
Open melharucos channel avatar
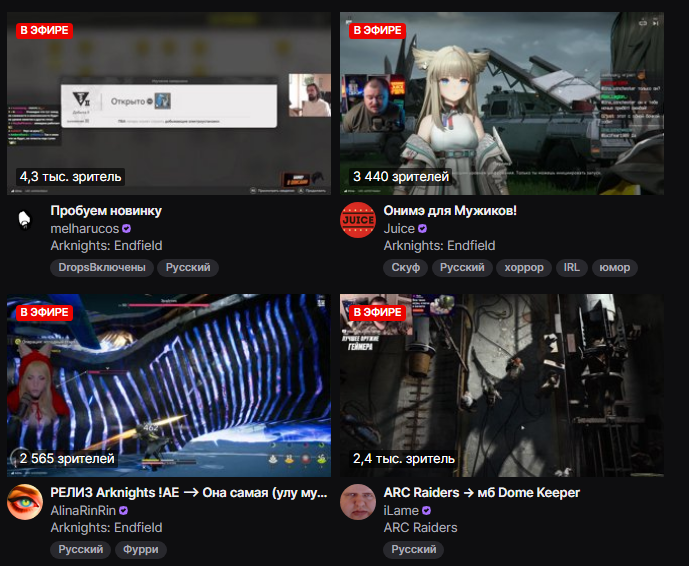click(x=25, y=220)
